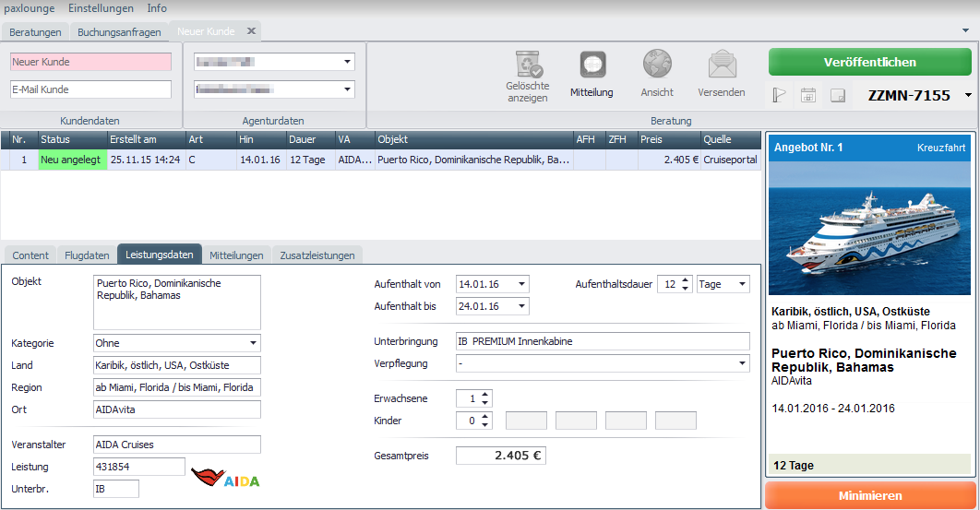Open the Einstellungen menu
Screen dimensions: 980x510
101,8
